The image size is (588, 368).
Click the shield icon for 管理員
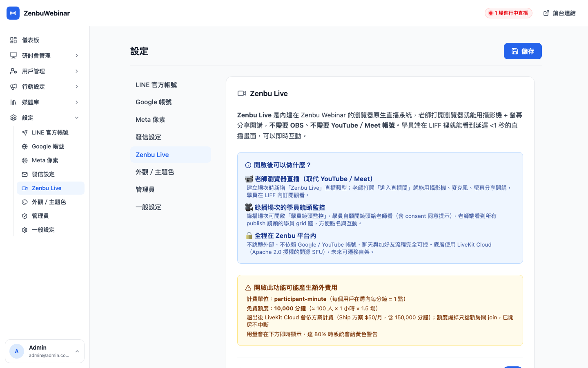[x=24, y=216]
